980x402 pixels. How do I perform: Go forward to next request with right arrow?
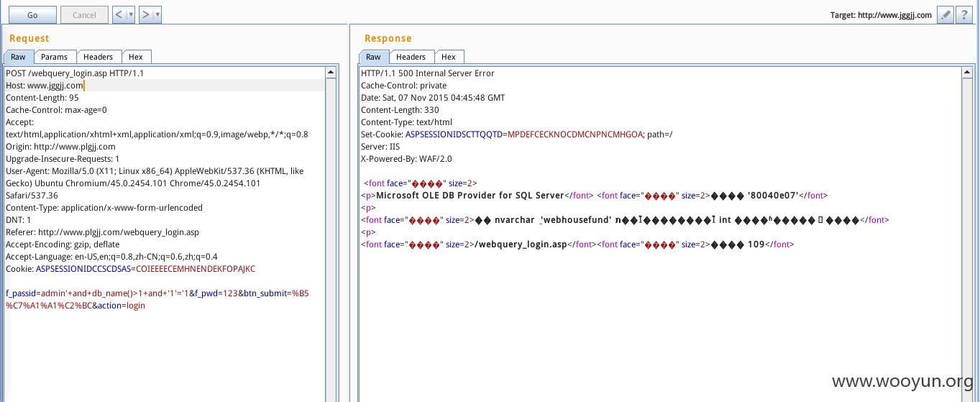click(146, 14)
